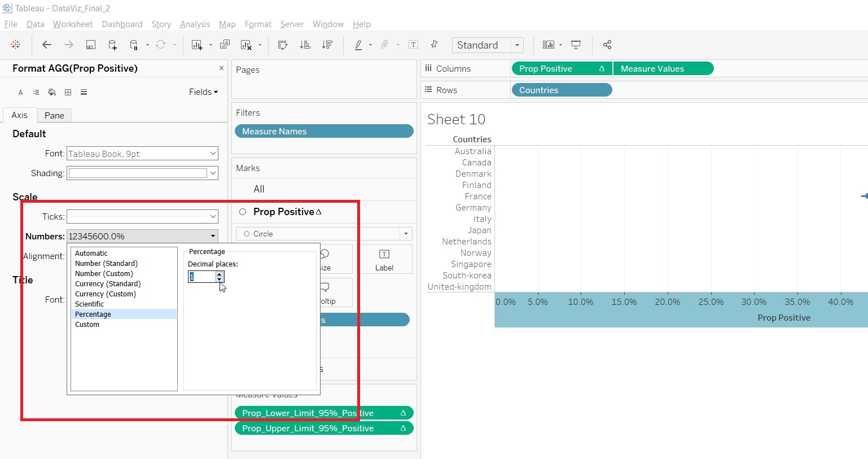Switch to the Pane tab
The width and height of the screenshot is (868, 459).
coord(54,115)
